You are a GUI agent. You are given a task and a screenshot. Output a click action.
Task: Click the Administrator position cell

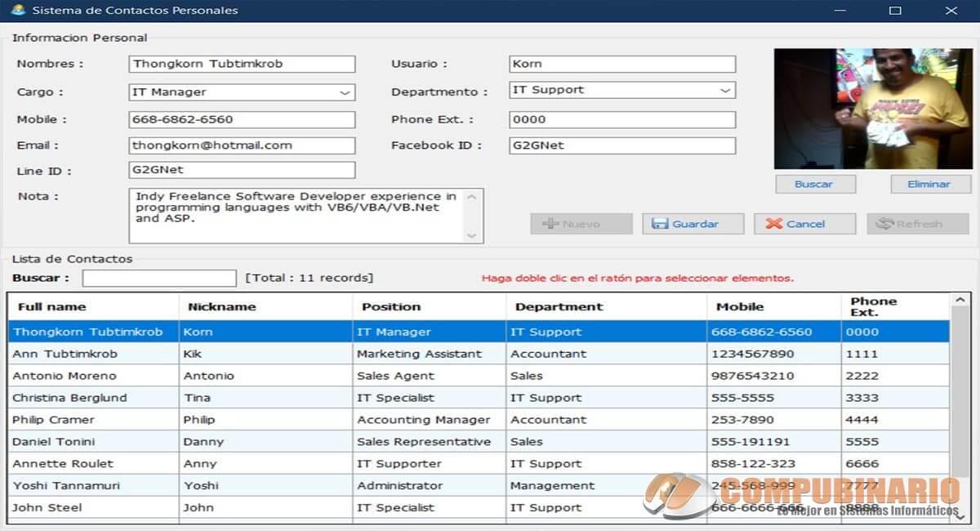[429, 486]
